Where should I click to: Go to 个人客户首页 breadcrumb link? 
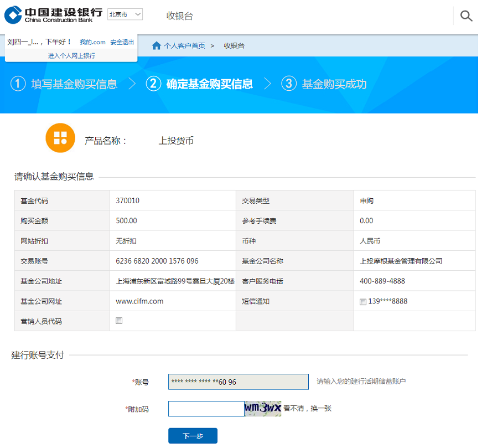pos(184,45)
